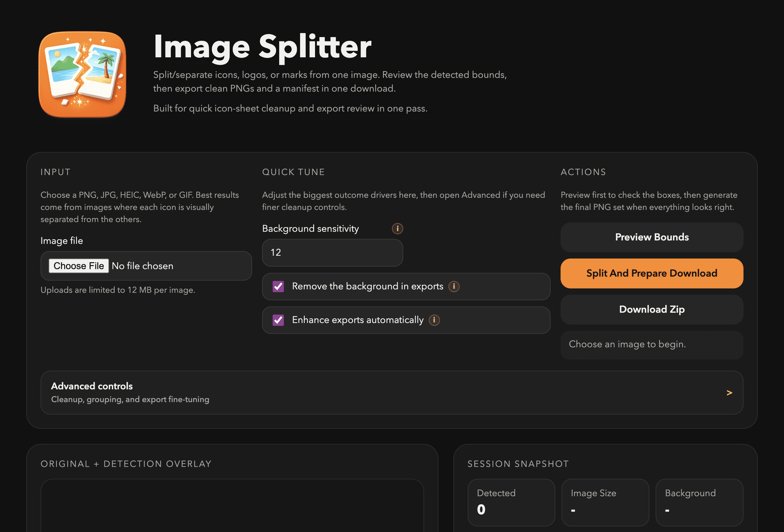Viewport: 784px width, 532px height.
Task: Click the Image Splitter app logo
Action: click(82, 74)
